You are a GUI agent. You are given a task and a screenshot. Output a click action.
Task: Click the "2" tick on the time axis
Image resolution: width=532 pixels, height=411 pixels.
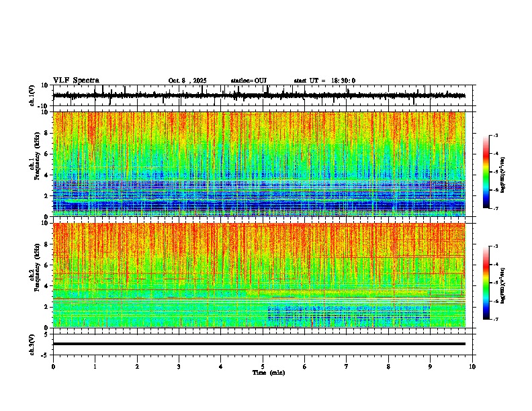(137, 367)
